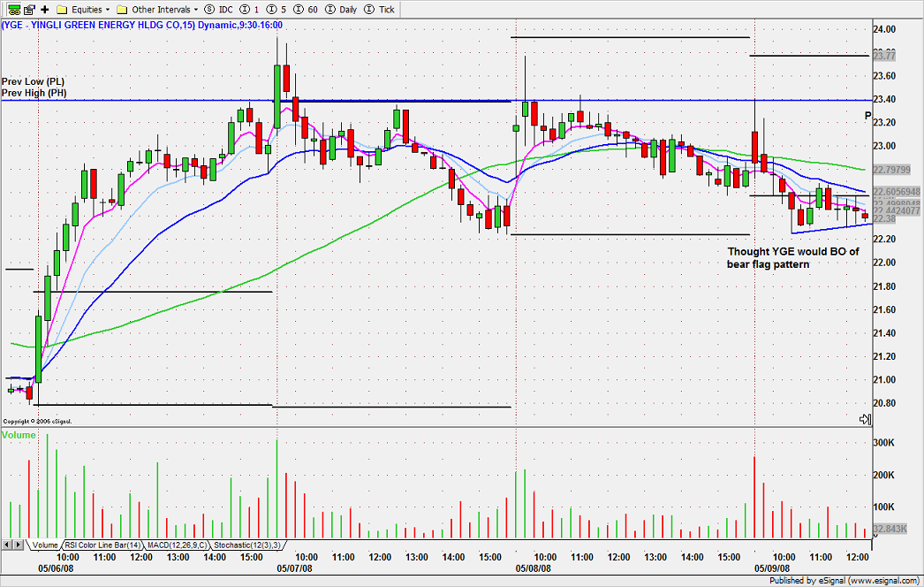Switch to the 60-minute interval
The image size is (924, 587).
(306, 10)
